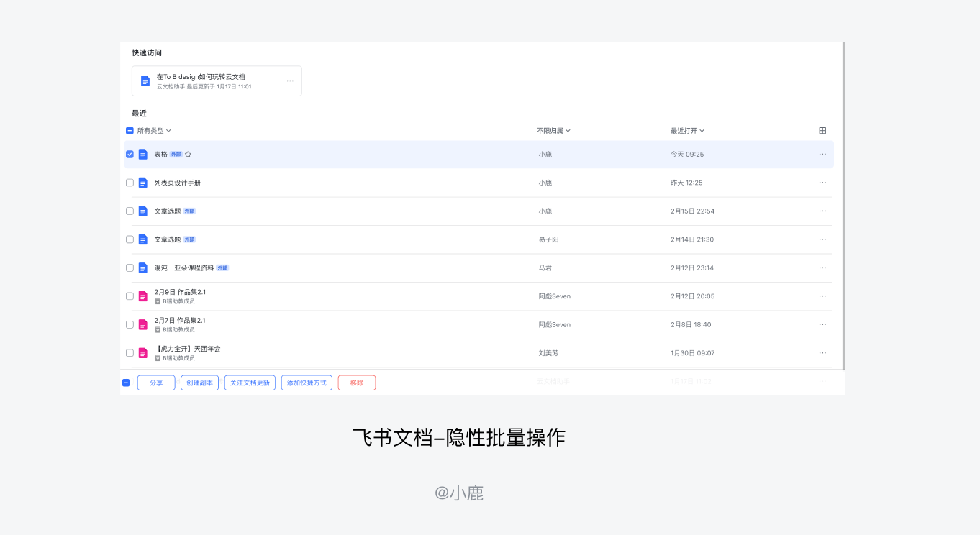The height and width of the screenshot is (535, 980).
Task: Switch to grid view layout
Action: (822, 131)
